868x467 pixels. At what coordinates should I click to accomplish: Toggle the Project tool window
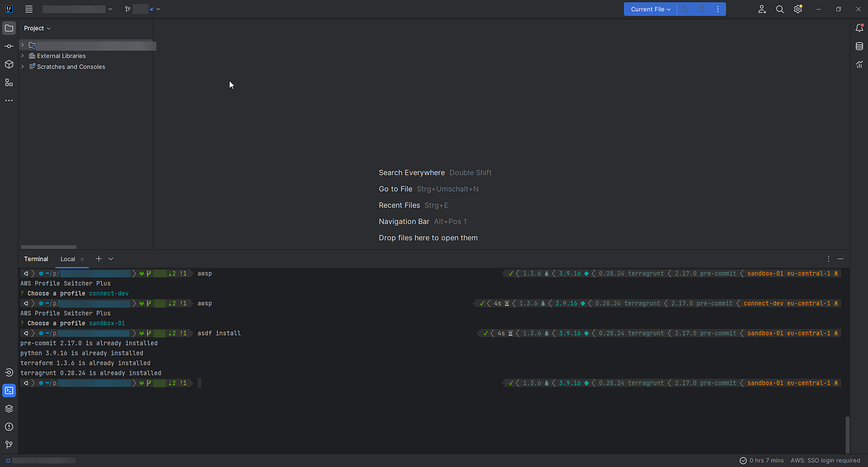[9, 28]
